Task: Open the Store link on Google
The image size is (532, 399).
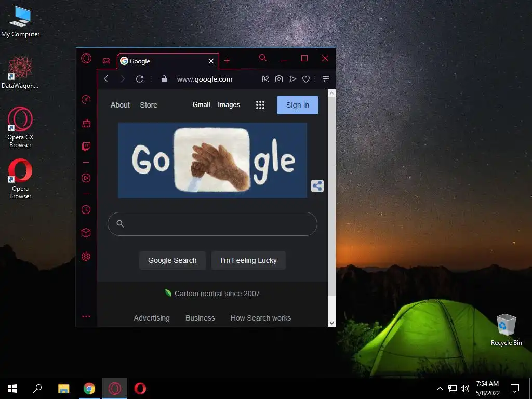Action: click(x=149, y=105)
